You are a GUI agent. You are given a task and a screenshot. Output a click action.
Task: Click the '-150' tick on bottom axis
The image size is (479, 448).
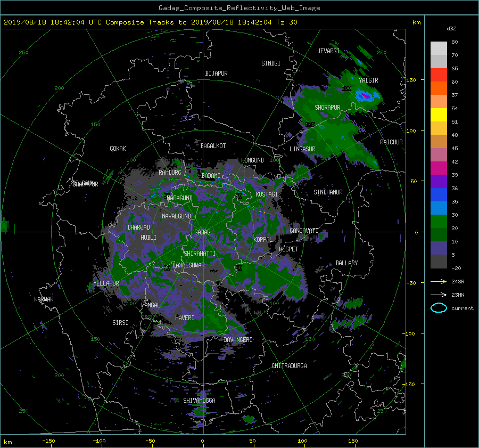[x=48, y=441]
